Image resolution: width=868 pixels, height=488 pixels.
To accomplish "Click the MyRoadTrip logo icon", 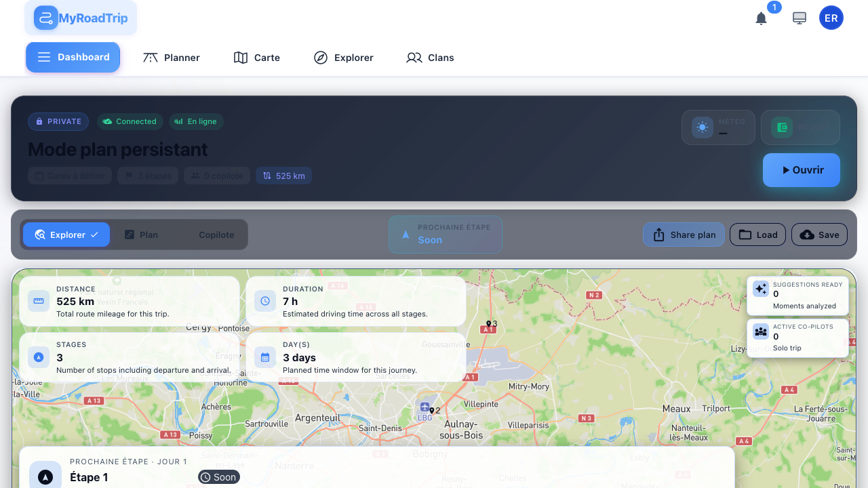I will click(x=45, y=18).
